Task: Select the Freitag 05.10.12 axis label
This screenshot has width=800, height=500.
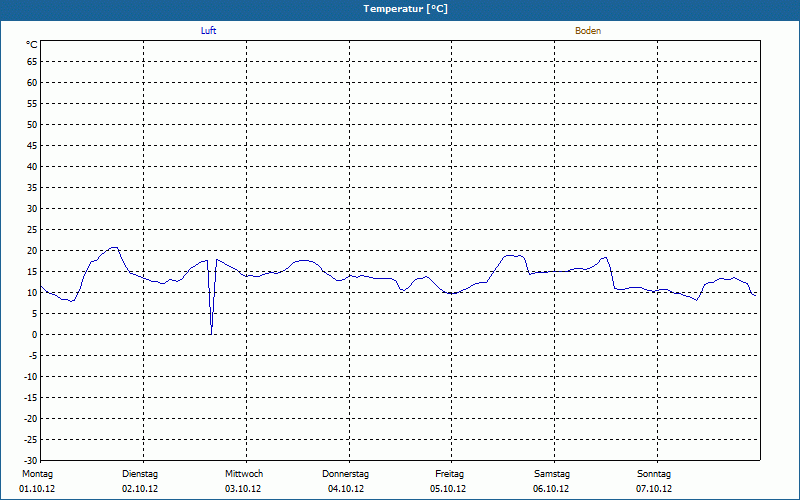Action: 448,481
